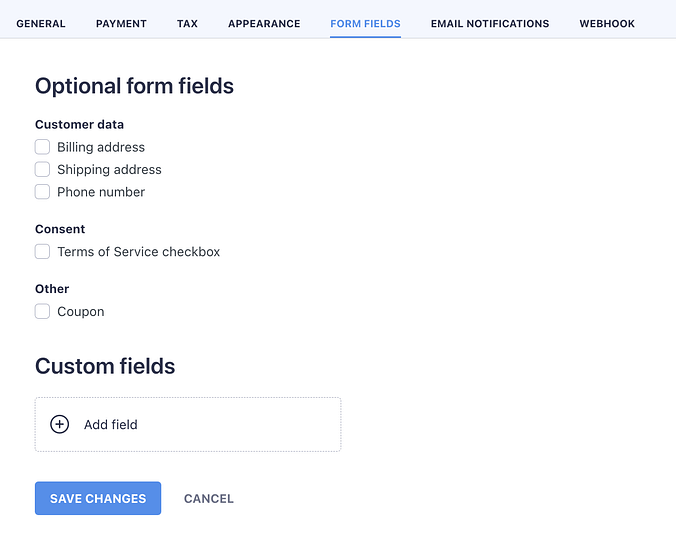
Task: Click the 'Coupon' label text
Action: (x=81, y=312)
